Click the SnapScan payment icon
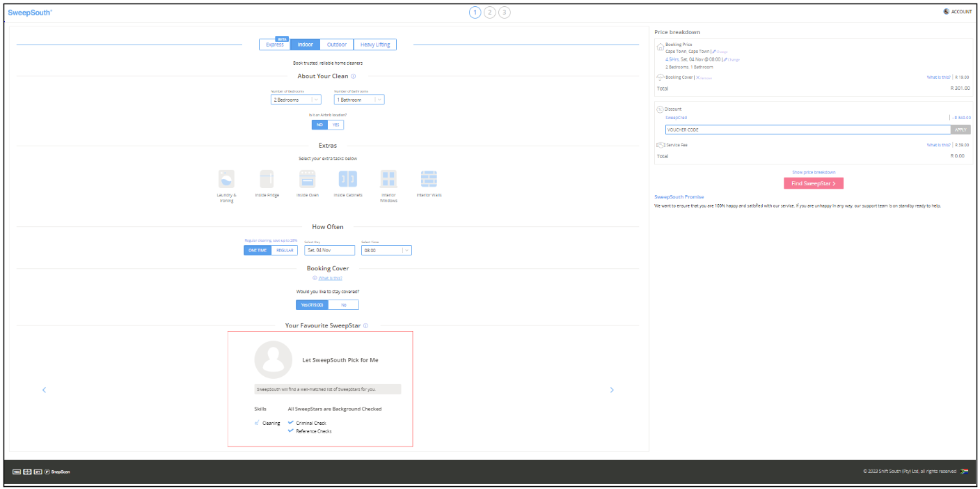Screen dimensions: 980x489 (x=57, y=472)
